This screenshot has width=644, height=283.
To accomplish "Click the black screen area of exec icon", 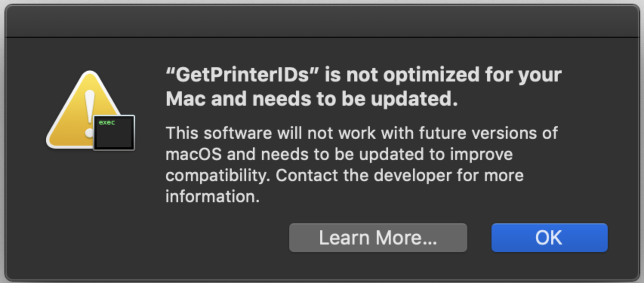I will pyautogui.click(x=114, y=137).
